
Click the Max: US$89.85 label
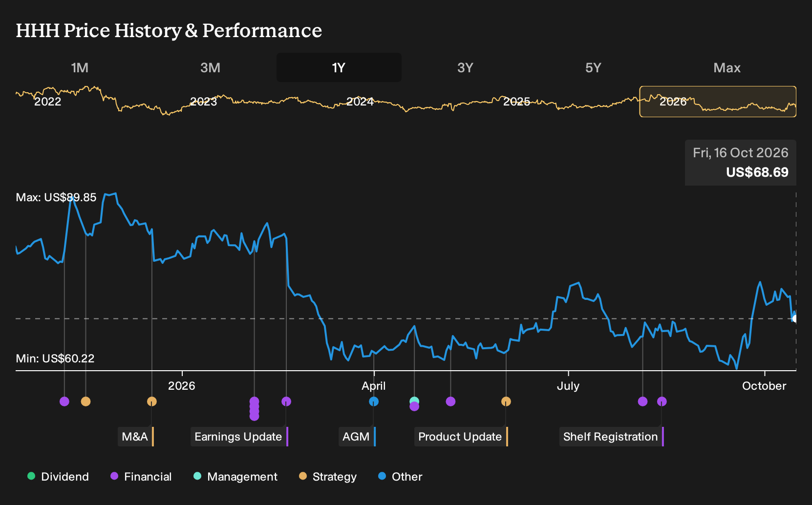click(56, 197)
